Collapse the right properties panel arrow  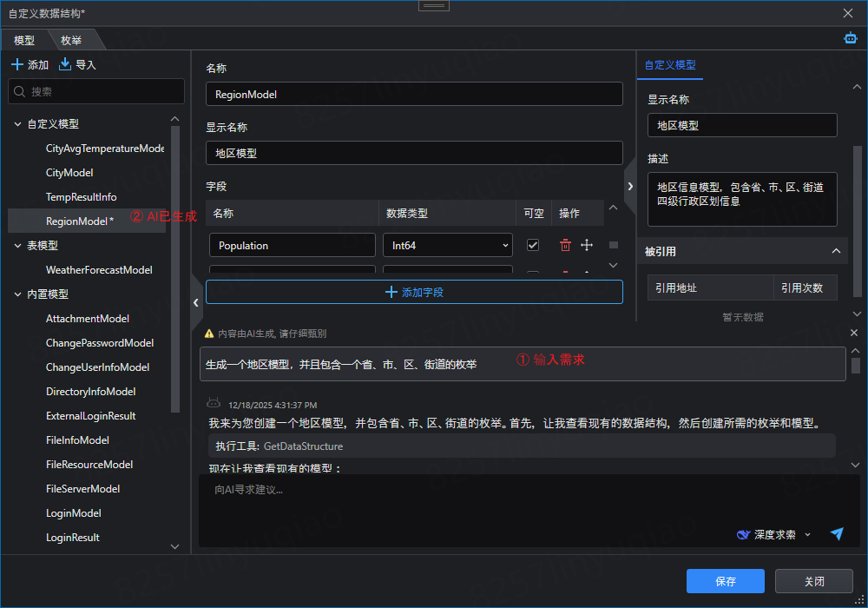[630, 186]
